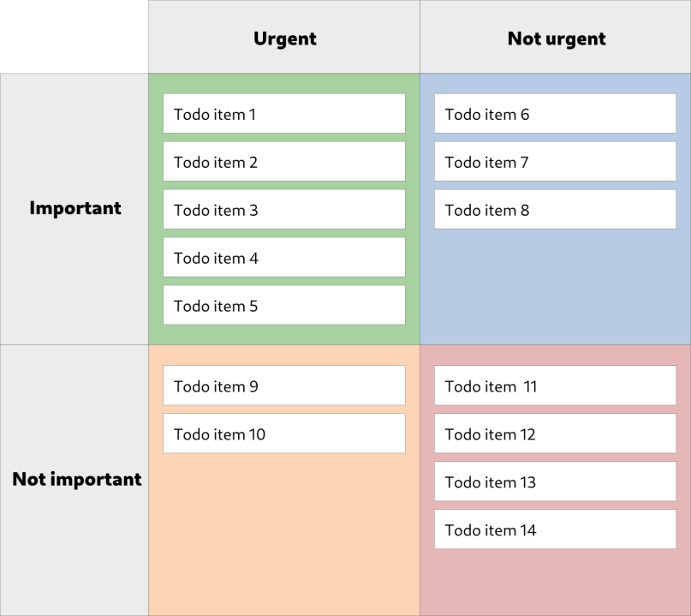Open Todo item 13 card
This screenshot has height=616, width=691.
555,482
